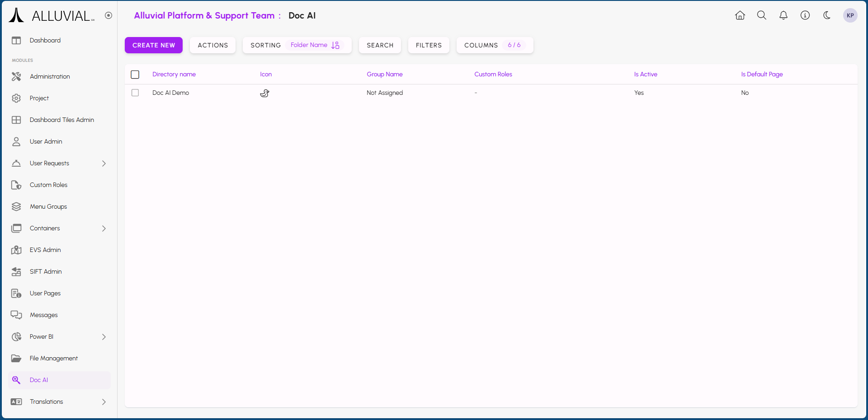Select all rows with header checkbox

(135, 75)
